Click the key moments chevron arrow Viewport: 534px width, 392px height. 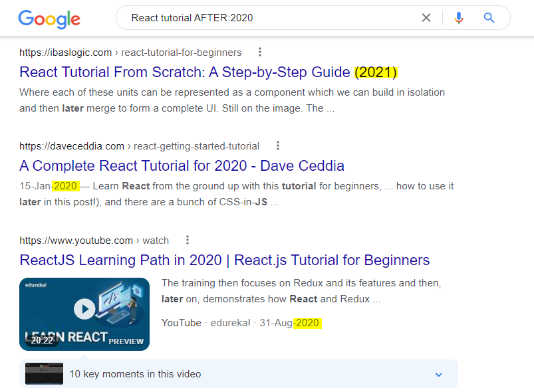(x=439, y=375)
